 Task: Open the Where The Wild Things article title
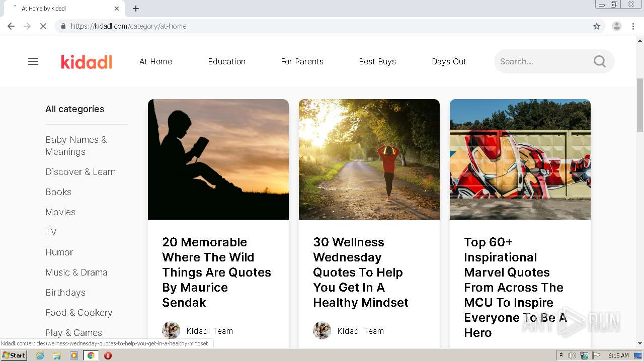click(x=216, y=272)
